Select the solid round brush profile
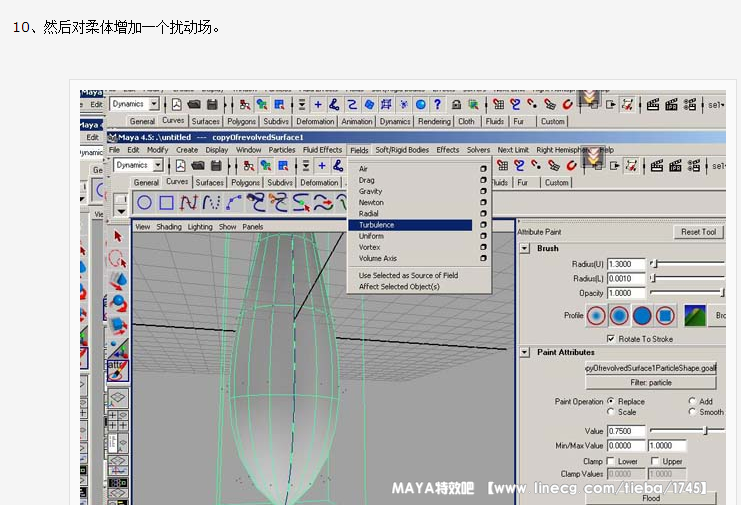 tap(642, 316)
